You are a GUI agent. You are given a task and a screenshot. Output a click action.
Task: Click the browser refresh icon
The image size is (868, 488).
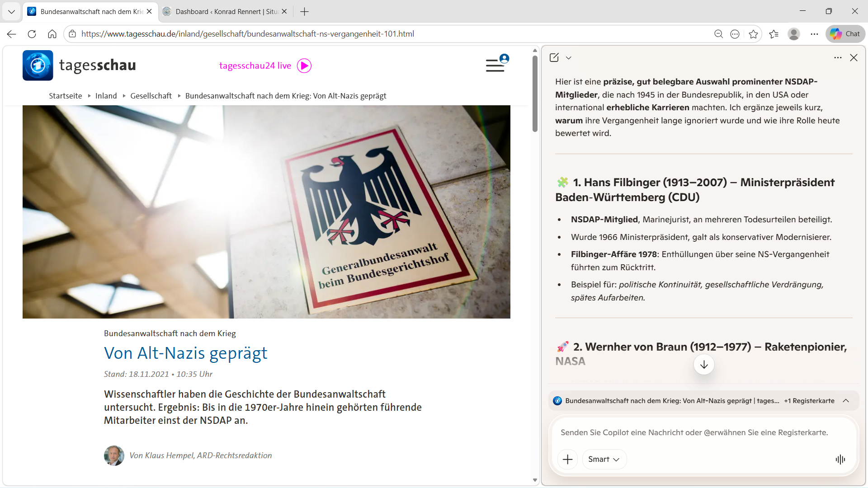[x=32, y=34]
